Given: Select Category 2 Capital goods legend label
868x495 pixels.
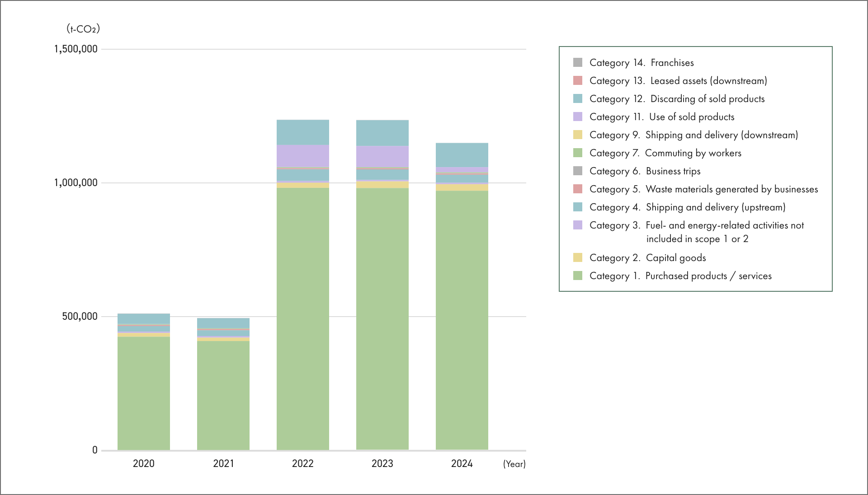Looking at the screenshot, I should coord(647,258).
